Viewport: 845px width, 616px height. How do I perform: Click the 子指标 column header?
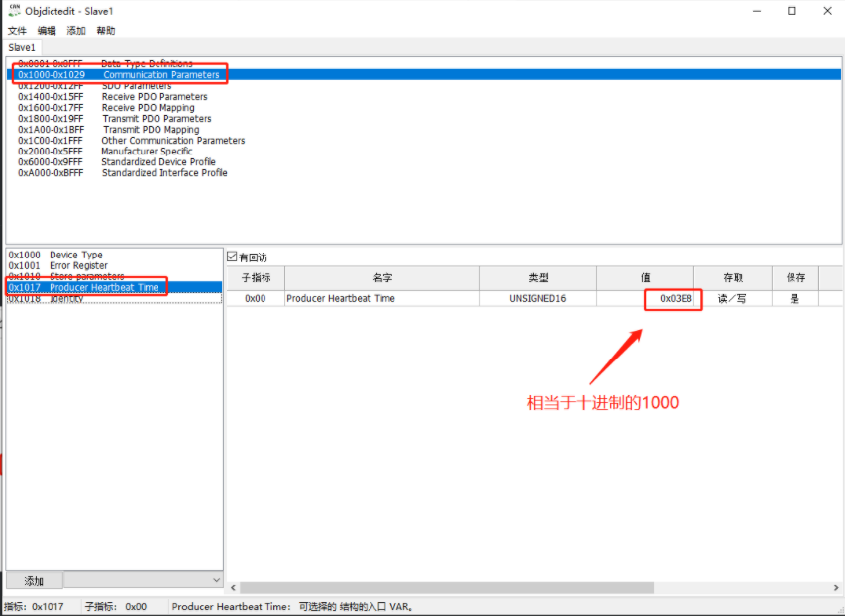(256, 278)
